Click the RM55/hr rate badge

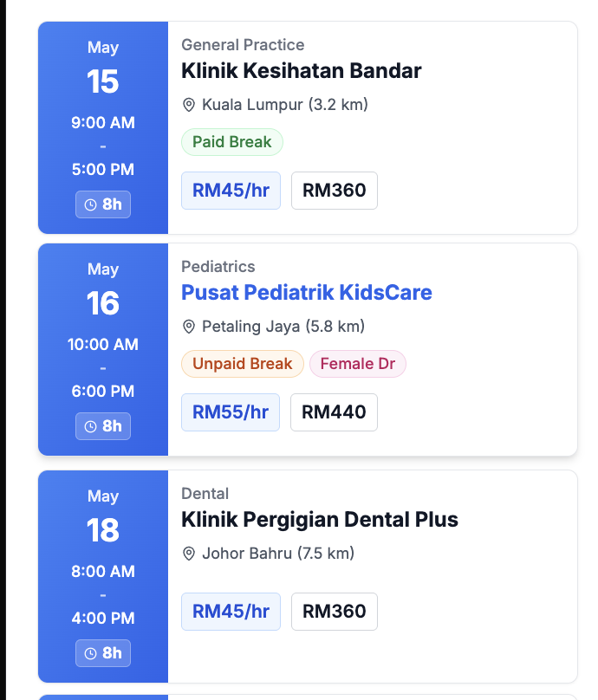(x=231, y=412)
